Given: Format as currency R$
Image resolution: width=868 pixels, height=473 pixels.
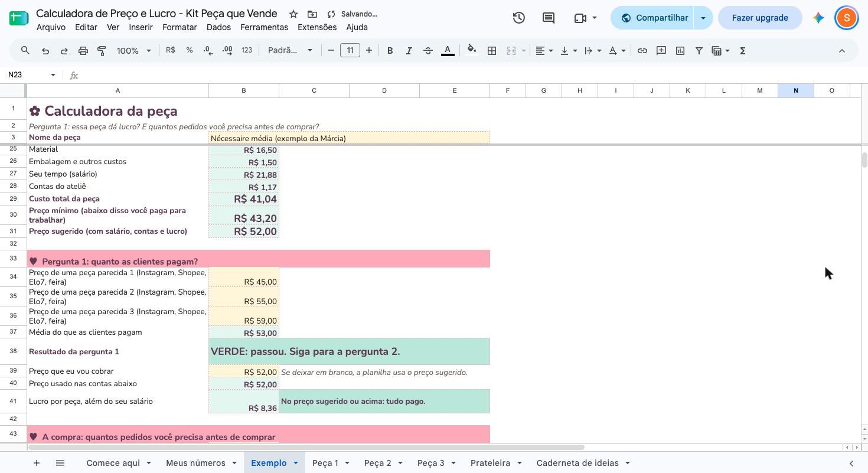Looking at the screenshot, I should point(171,51).
